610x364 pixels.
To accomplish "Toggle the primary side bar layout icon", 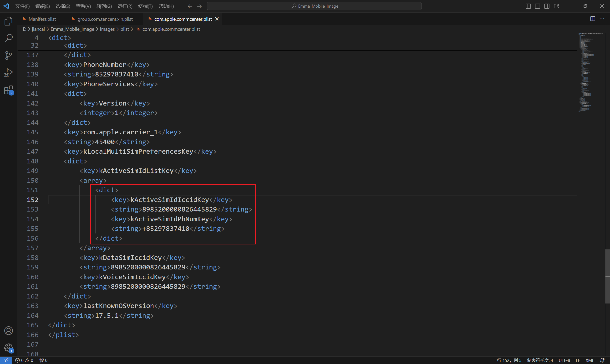I will [528, 6].
